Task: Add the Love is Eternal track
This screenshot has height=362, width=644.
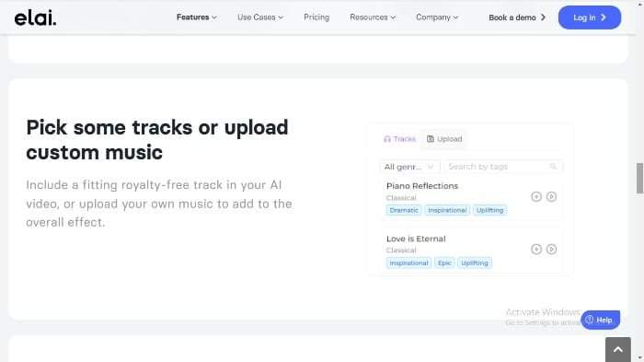Action: [536, 250]
